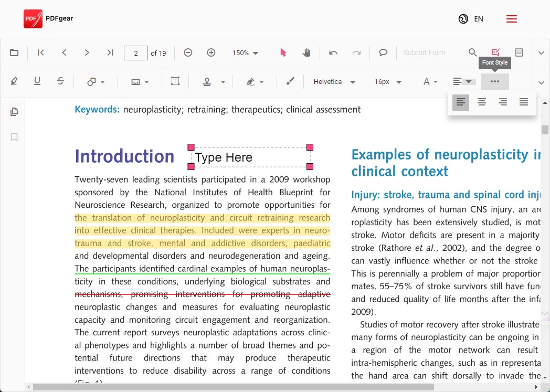This screenshot has height=392, width=550.
Task: Apply strikethrough text markup
Action: [x=60, y=81]
